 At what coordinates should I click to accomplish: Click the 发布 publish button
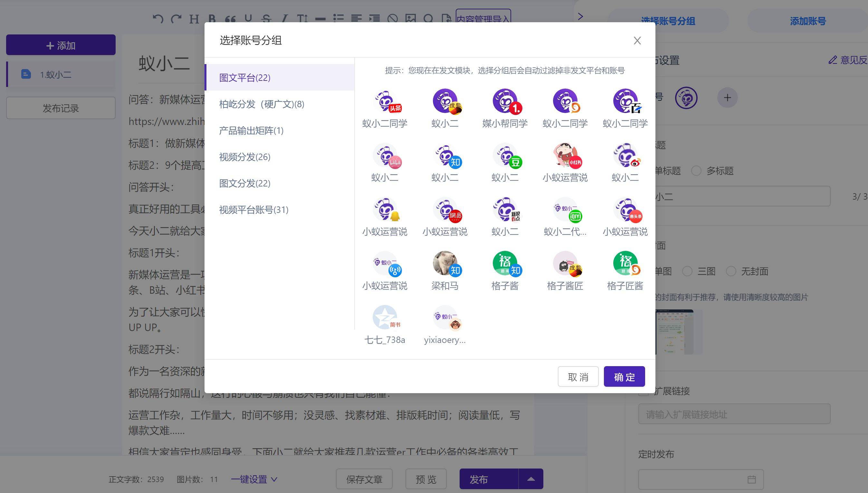pos(489,479)
